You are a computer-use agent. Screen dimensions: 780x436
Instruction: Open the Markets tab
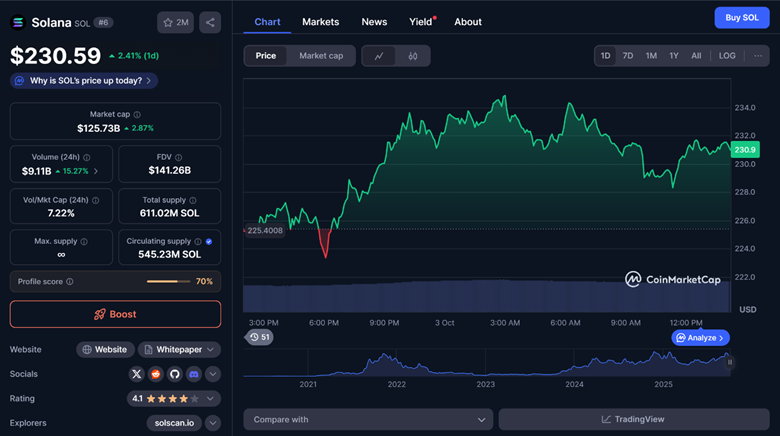click(x=320, y=22)
